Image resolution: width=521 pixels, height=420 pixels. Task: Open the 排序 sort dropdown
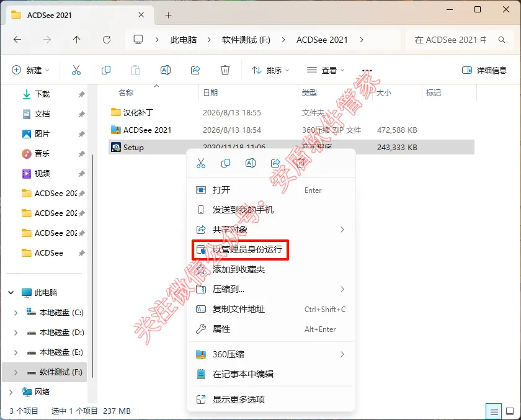270,70
